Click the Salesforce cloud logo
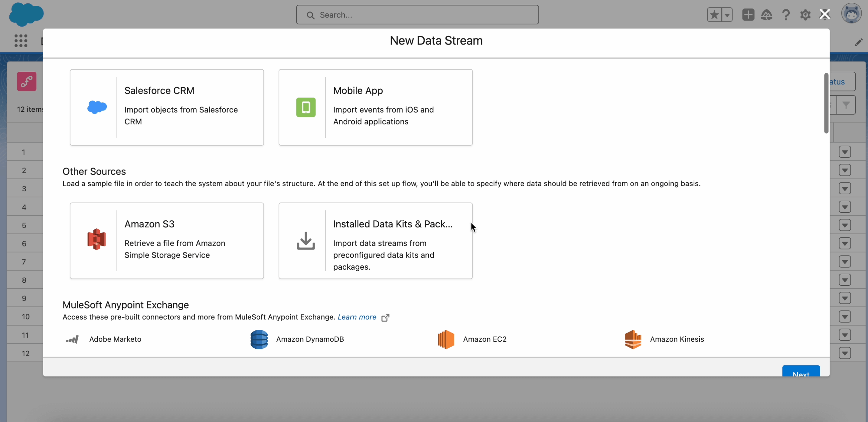 (x=26, y=15)
